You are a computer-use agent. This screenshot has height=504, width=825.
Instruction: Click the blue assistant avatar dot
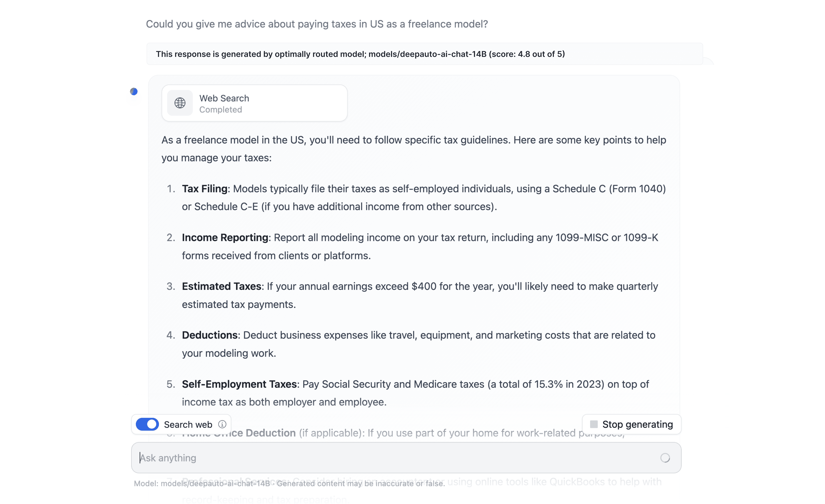tap(134, 92)
